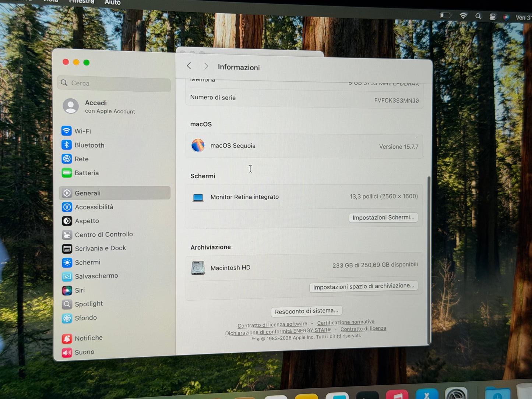Click serial number FVFCK3S3MNJ0
Viewport: 532px width, 399px height.
[x=397, y=100]
